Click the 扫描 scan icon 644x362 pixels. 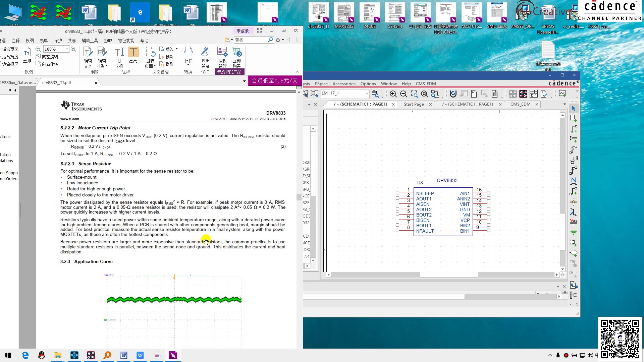pos(188,52)
